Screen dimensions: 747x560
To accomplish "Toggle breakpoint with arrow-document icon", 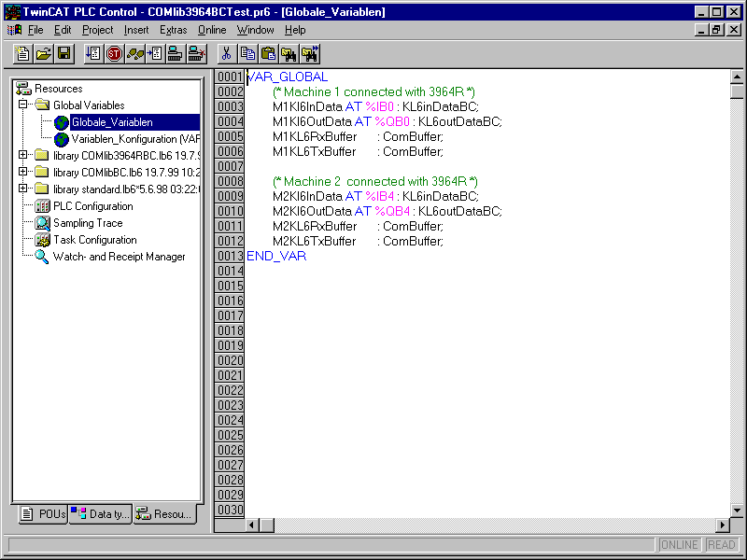I will click(x=155, y=53).
